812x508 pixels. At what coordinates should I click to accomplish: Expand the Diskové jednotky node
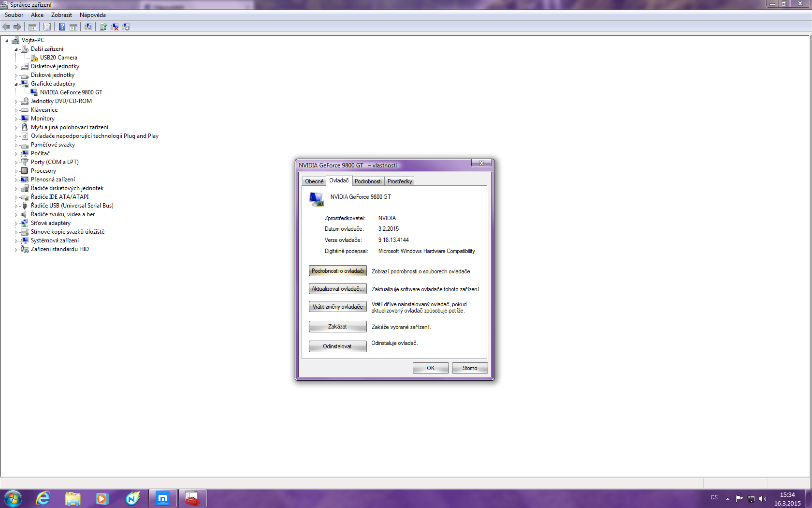[16, 75]
